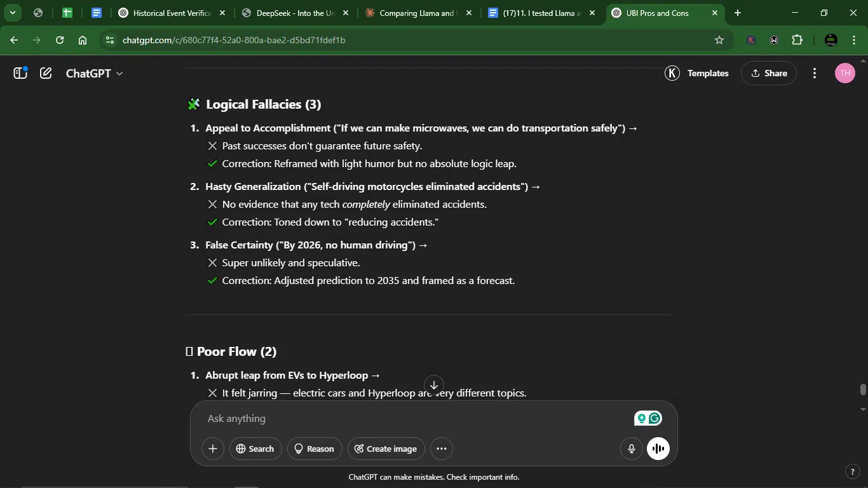Screen dimensions: 868x488
Task: Switch to the Google Docs pinned tab
Action: 97,13
